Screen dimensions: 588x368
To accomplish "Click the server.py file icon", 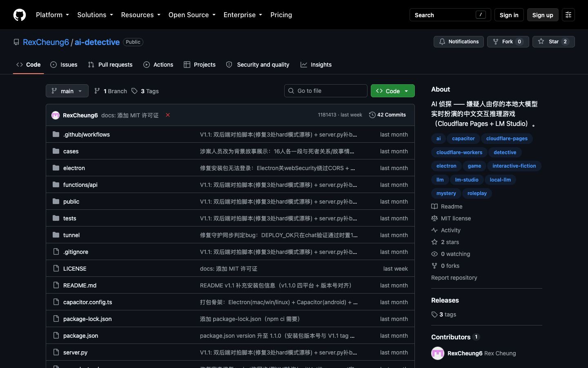I will (56, 352).
